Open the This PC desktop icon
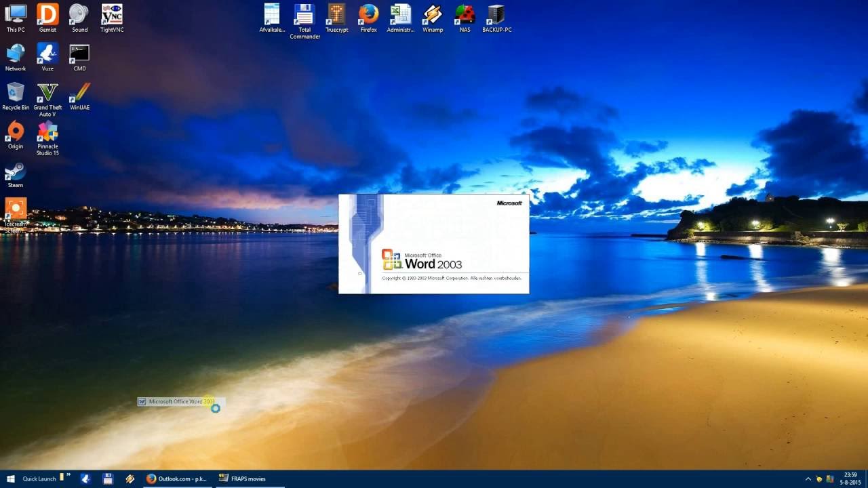The image size is (868, 488). tap(16, 18)
